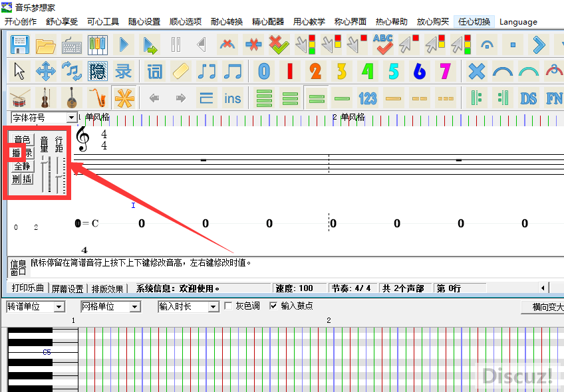This screenshot has height=392, width=564.
Task: Open the 任心切换 menu
Action: [474, 21]
